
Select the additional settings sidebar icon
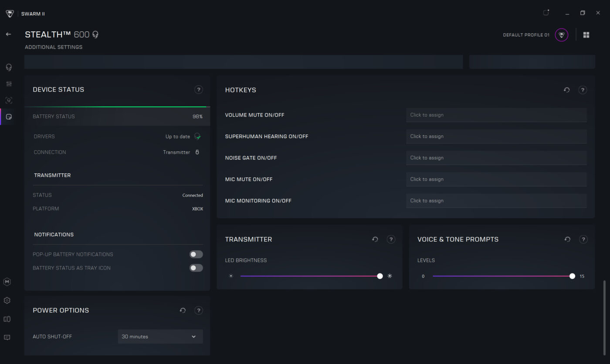9,117
